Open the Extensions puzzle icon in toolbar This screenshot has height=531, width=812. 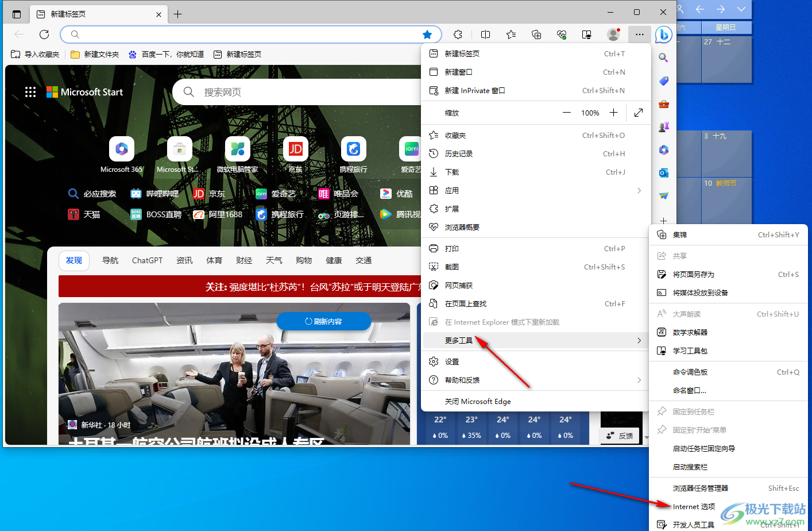tap(458, 34)
